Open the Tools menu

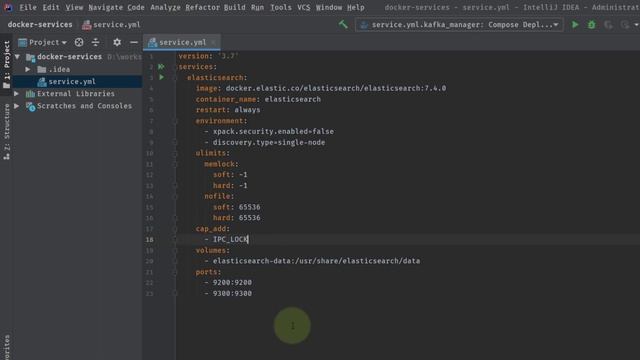[x=281, y=7]
